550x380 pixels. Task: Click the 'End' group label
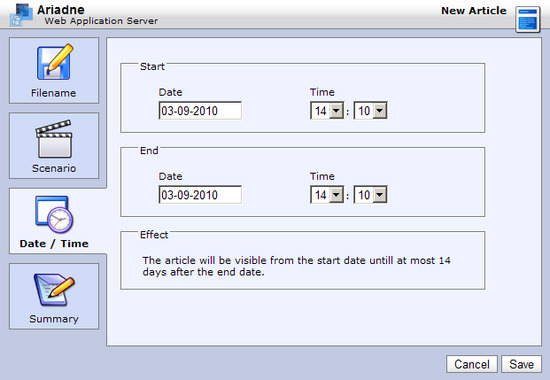[149, 151]
